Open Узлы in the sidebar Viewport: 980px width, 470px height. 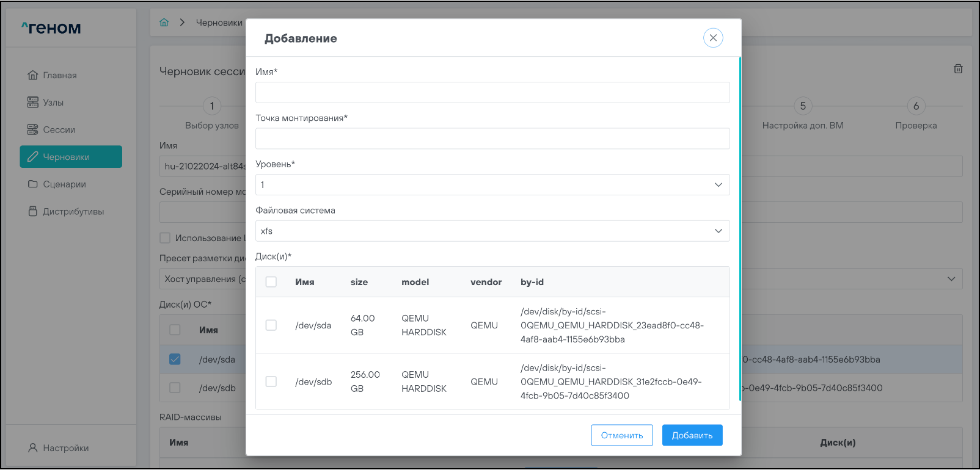[x=53, y=103]
